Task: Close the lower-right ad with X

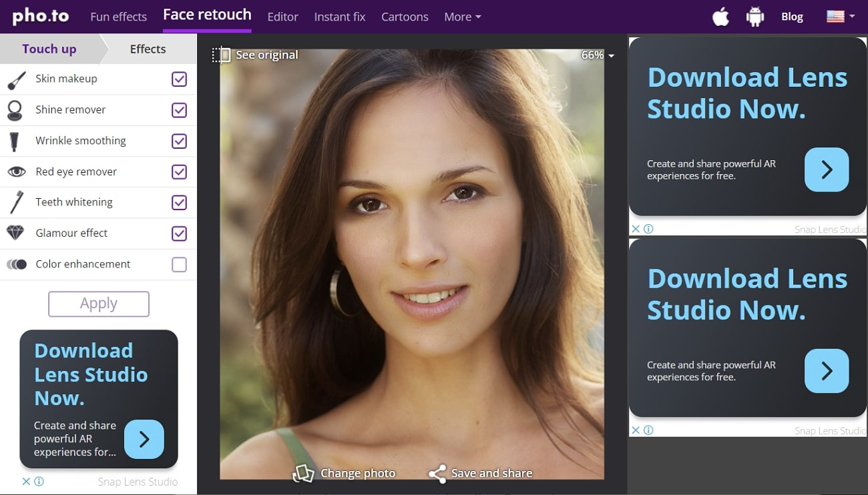Action: point(636,430)
